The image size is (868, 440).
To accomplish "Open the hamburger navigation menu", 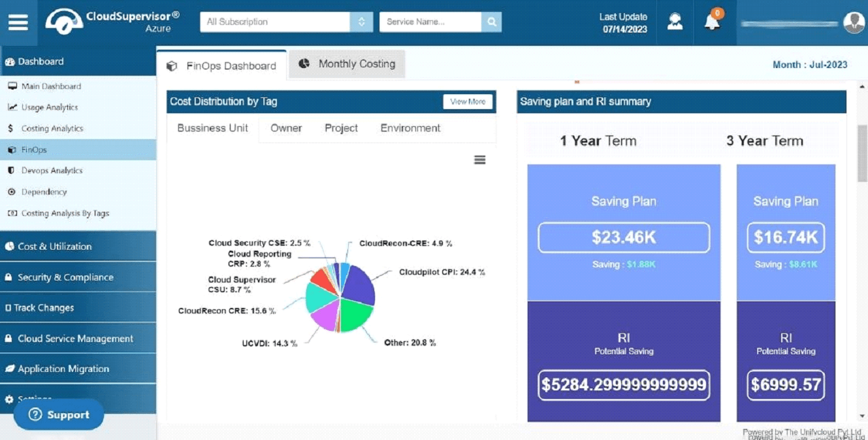I will point(18,22).
